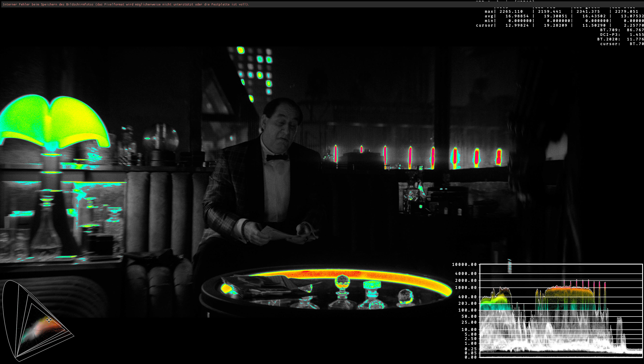
Task: Click the green heatmap lamp shade
Action: click(x=54, y=123)
